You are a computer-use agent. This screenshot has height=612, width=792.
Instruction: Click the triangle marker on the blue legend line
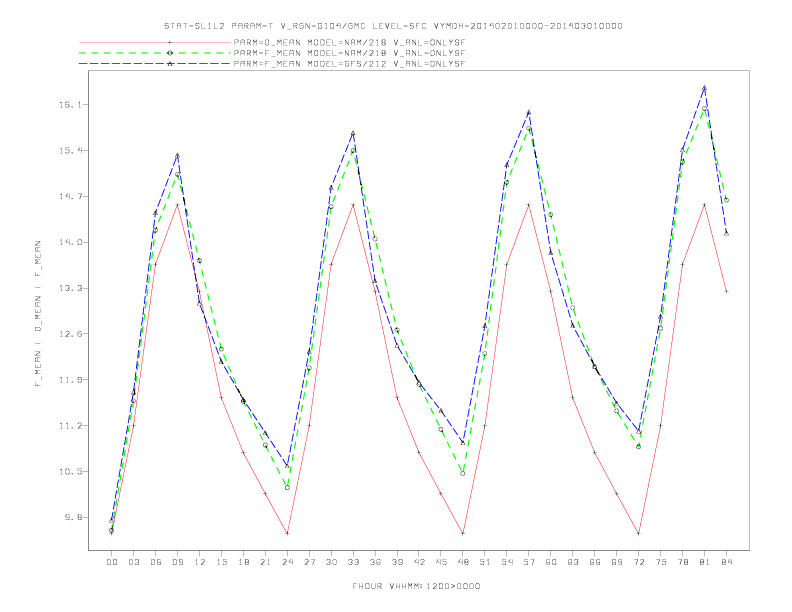coord(170,64)
